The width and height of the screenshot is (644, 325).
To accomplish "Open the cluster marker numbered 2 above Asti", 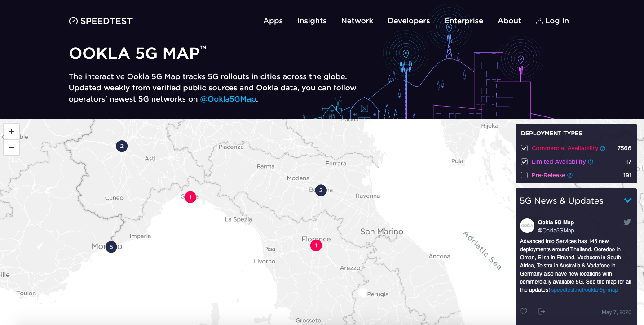I will click(x=122, y=146).
